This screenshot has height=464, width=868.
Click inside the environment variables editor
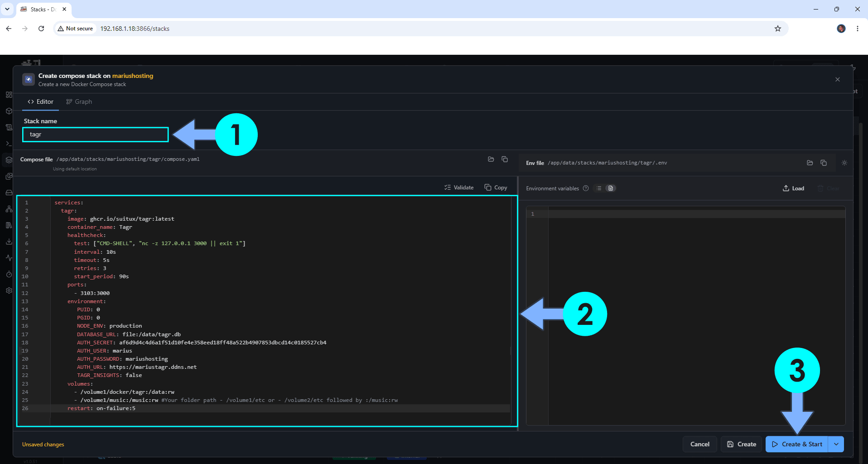(x=696, y=316)
